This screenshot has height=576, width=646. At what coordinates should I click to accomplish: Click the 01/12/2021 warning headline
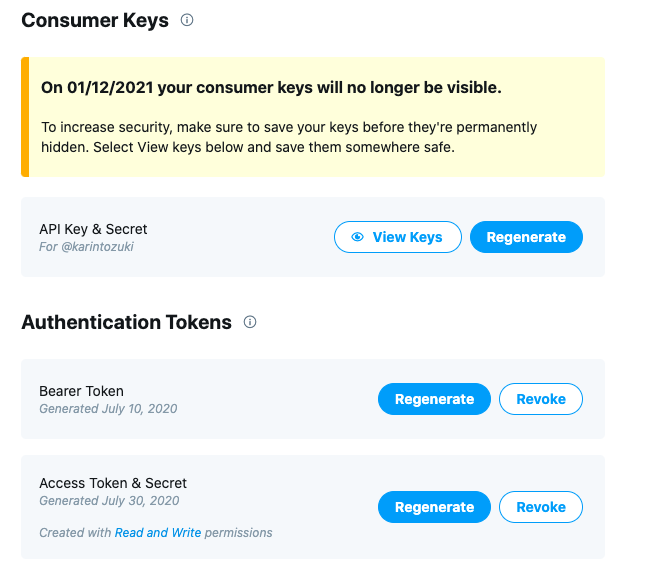pos(271,87)
